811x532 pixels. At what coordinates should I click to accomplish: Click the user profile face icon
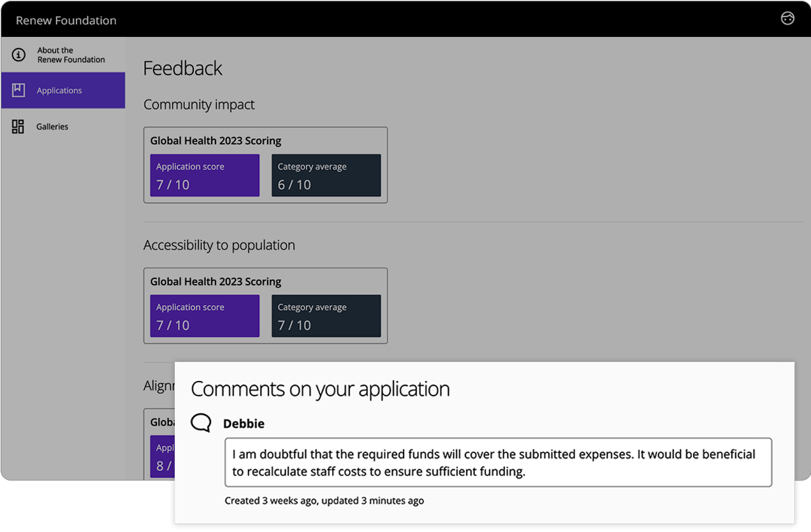[787, 18]
